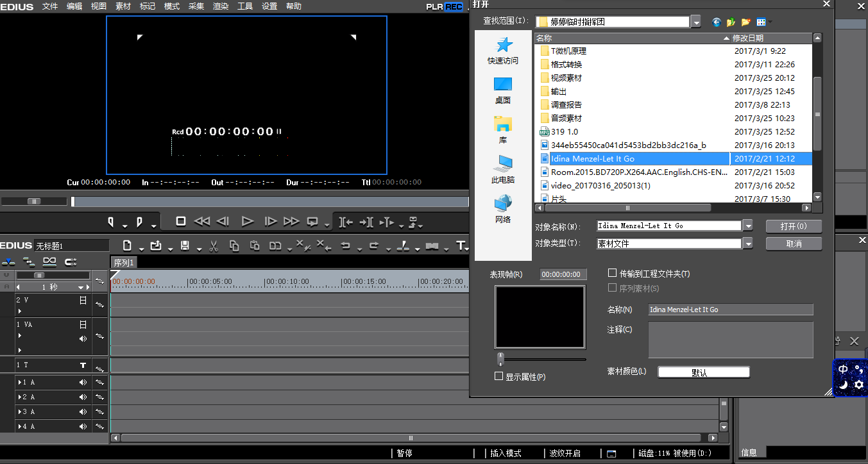This screenshot has width=868, height=464.
Task: Click the Move to next edit point icon
Action: pos(366,222)
